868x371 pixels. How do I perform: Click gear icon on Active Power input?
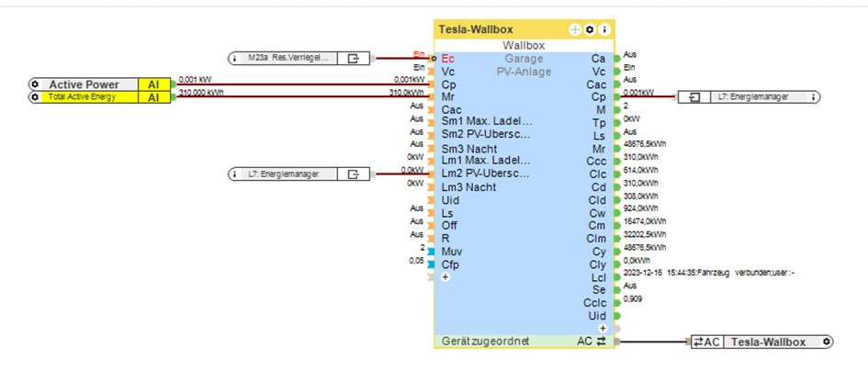(x=36, y=84)
